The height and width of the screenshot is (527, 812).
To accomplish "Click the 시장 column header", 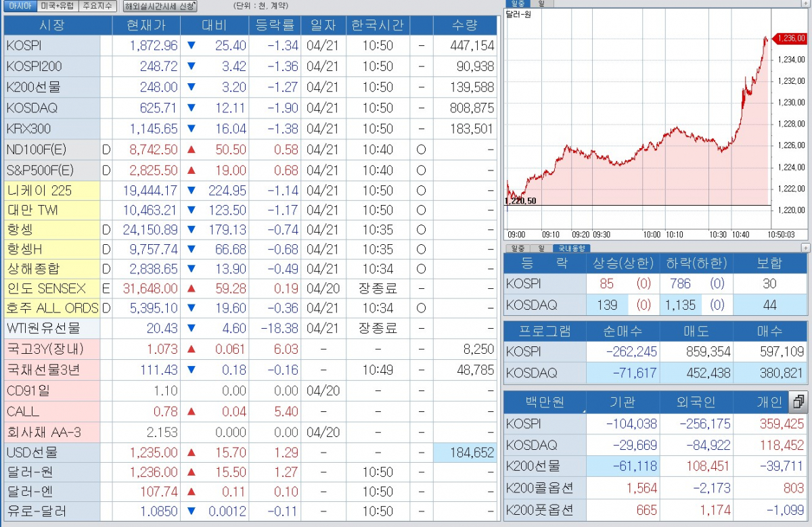I will (58, 26).
